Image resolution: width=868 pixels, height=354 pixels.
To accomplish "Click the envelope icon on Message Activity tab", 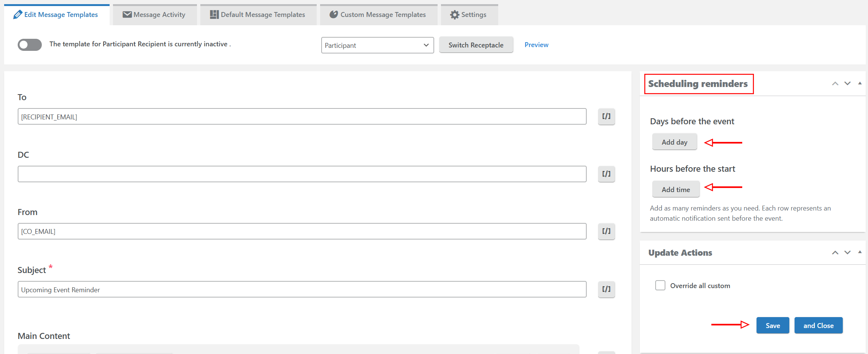I will click(127, 14).
